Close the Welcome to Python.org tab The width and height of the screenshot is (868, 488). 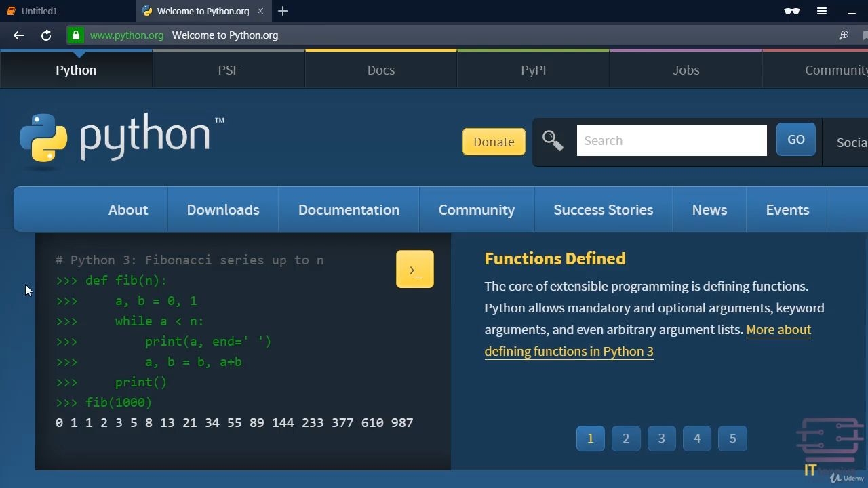(260, 11)
